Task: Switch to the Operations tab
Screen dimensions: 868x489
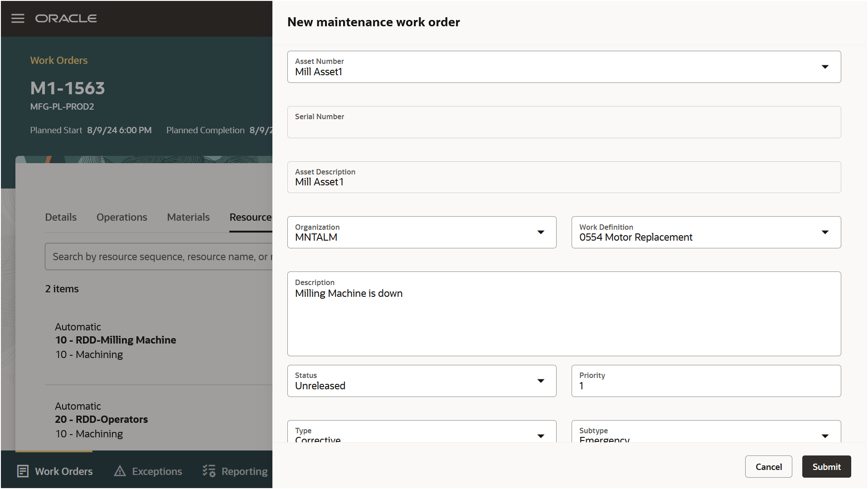Action: pos(121,218)
